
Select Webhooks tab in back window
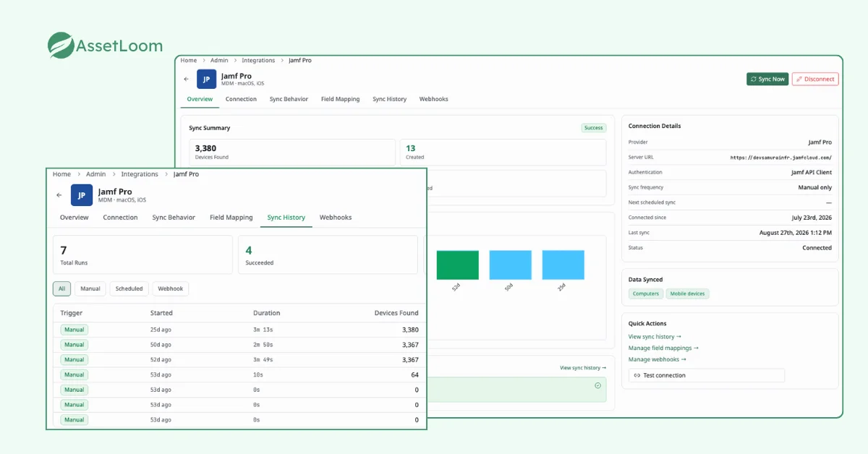pos(434,99)
